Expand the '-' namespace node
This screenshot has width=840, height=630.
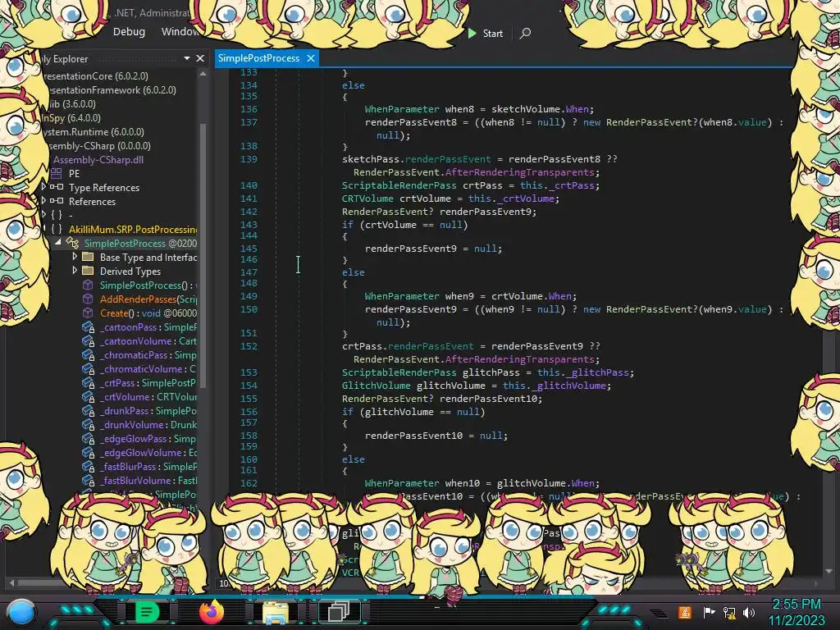(x=44, y=215)
